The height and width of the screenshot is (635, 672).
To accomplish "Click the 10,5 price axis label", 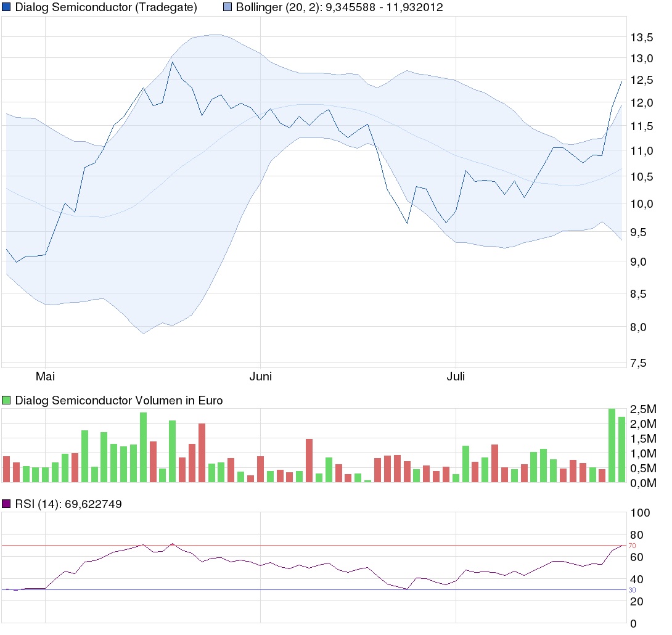I will (642, 177).
